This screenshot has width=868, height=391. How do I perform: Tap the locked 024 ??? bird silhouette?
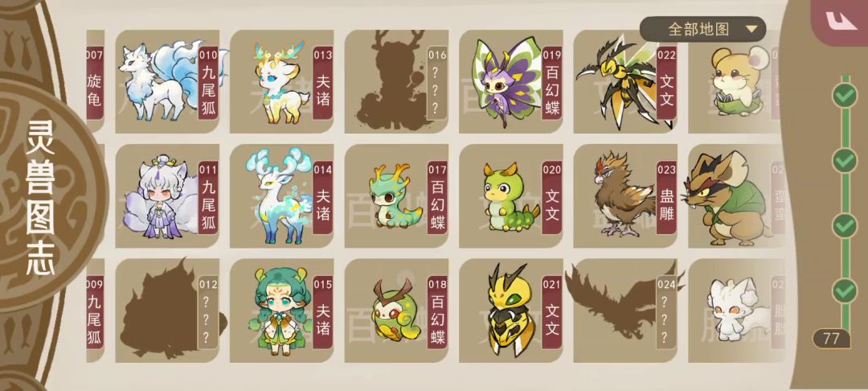(625, 311)
